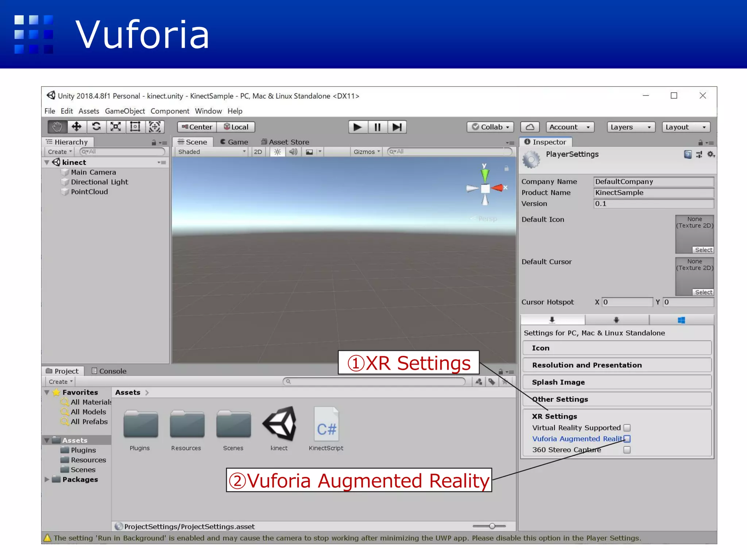Open PlayerSettings gear menu
The image size is (747, 560).
pos(711,155)
